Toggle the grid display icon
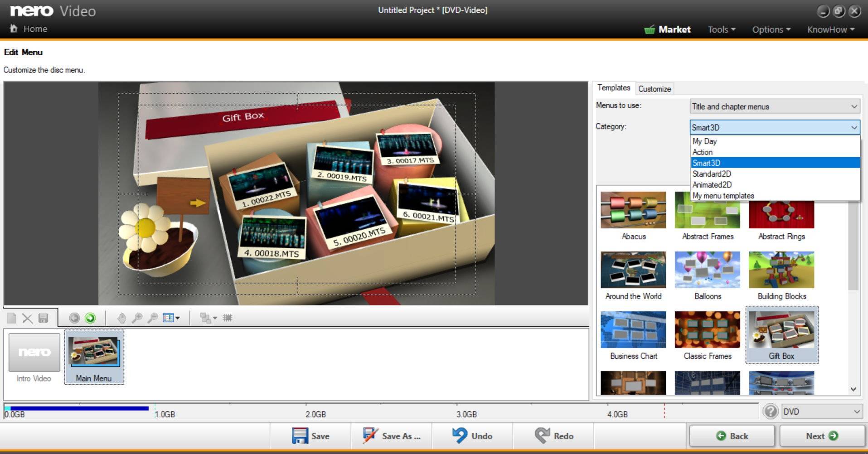The image size is (868, 454). pyautogui.click(x=228, y=318)
